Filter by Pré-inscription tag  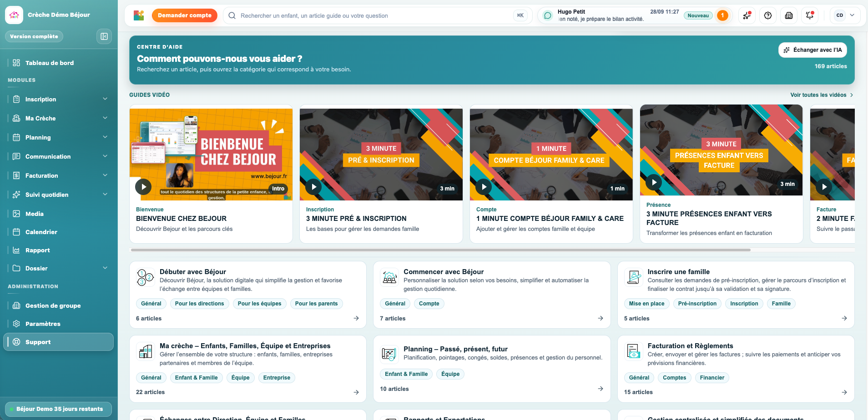pyautogui.click(x=697, y=304)
